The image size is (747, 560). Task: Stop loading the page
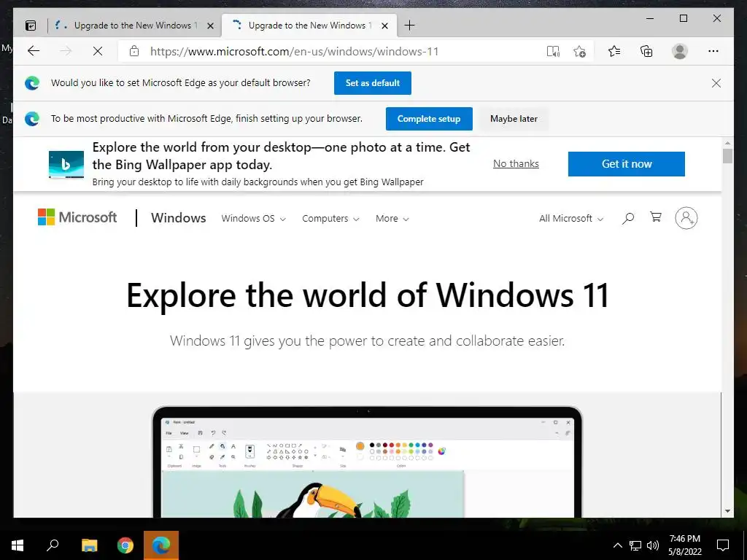point(98,51)
